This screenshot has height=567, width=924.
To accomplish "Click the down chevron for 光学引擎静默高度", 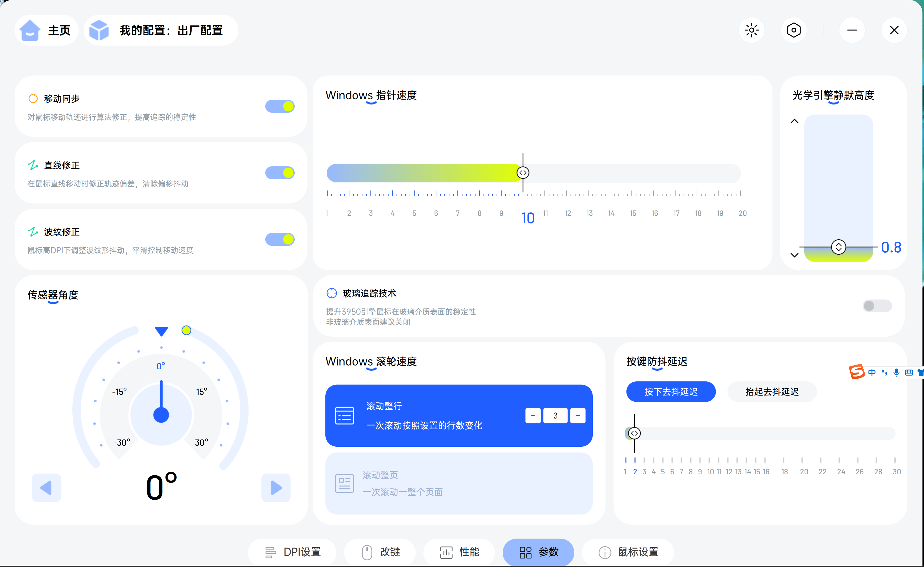I will (x=794, y=255).
